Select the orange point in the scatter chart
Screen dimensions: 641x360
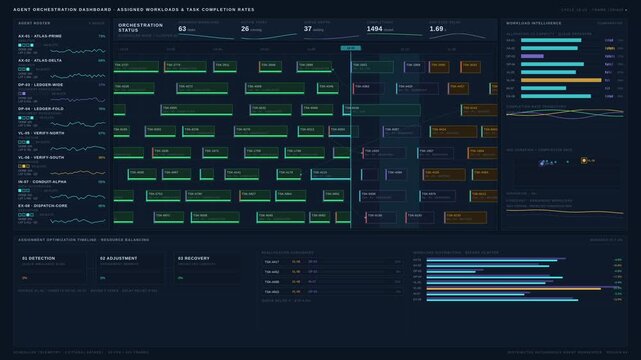(x=584, y=161)
